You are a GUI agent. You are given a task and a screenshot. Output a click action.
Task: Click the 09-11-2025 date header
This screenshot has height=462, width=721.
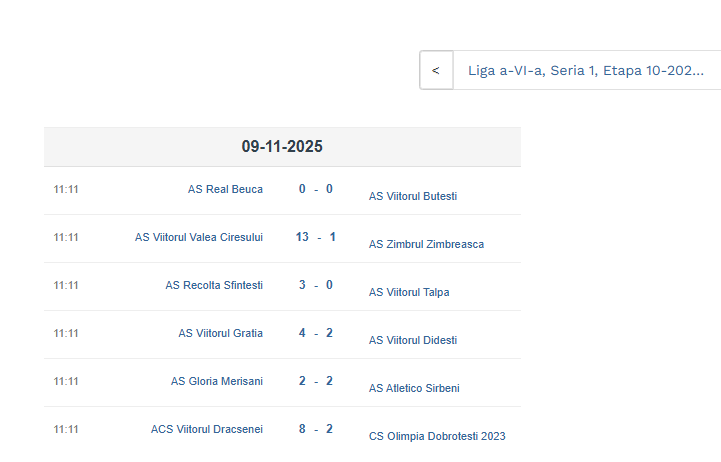[x=282, y=147]
